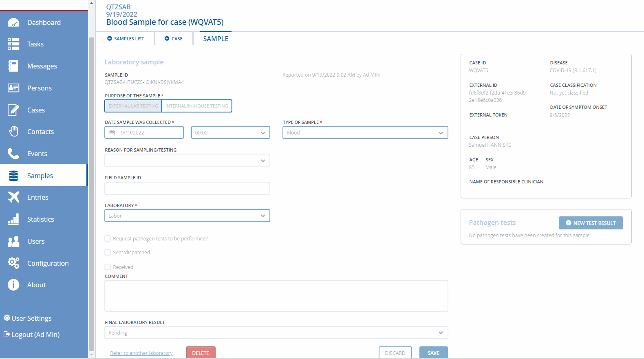The width and height of the screenshot is (644, 359).
Task: Click the Messages notebook icon
Action: coord(13,66)
